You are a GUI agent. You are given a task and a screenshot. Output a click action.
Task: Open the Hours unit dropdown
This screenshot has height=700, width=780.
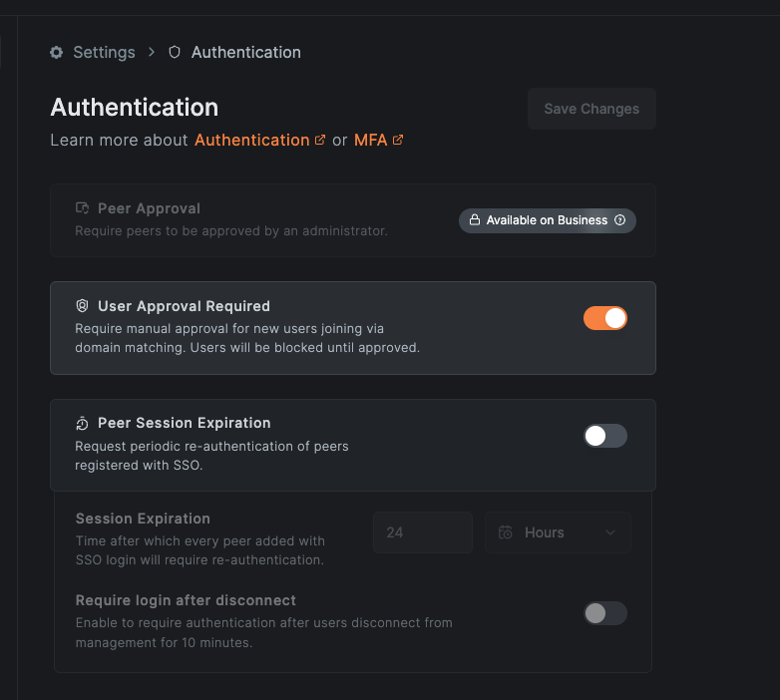coord(558,532)
